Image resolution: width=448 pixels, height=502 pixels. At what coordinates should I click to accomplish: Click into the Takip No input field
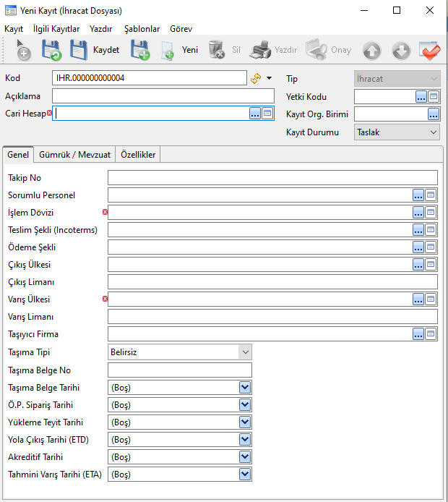(x=272, y=178)
